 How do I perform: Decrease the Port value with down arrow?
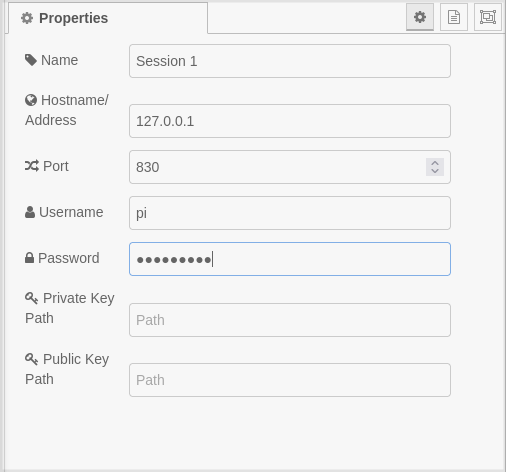(x=435, y=171)
